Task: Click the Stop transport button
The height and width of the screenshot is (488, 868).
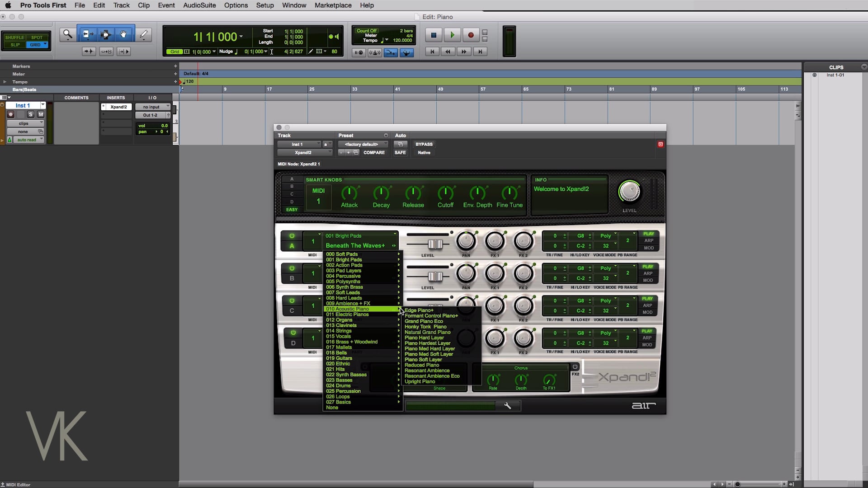Action: (434, 35)
